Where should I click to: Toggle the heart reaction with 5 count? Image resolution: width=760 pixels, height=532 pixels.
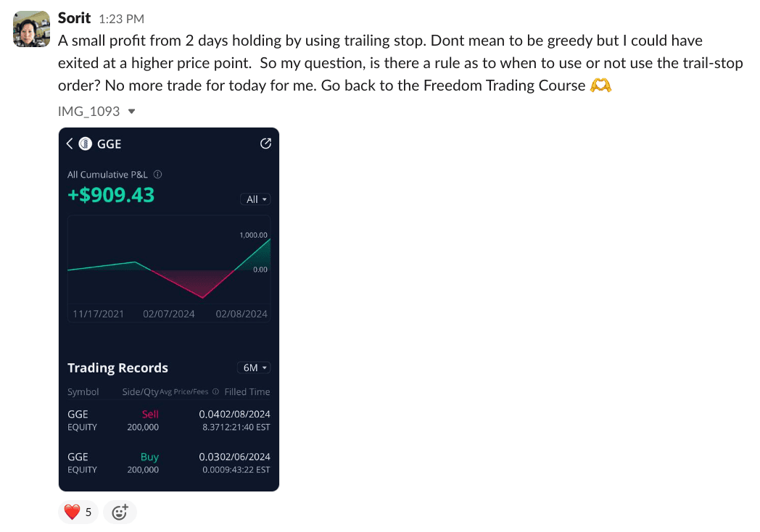[x=78, y=512]
